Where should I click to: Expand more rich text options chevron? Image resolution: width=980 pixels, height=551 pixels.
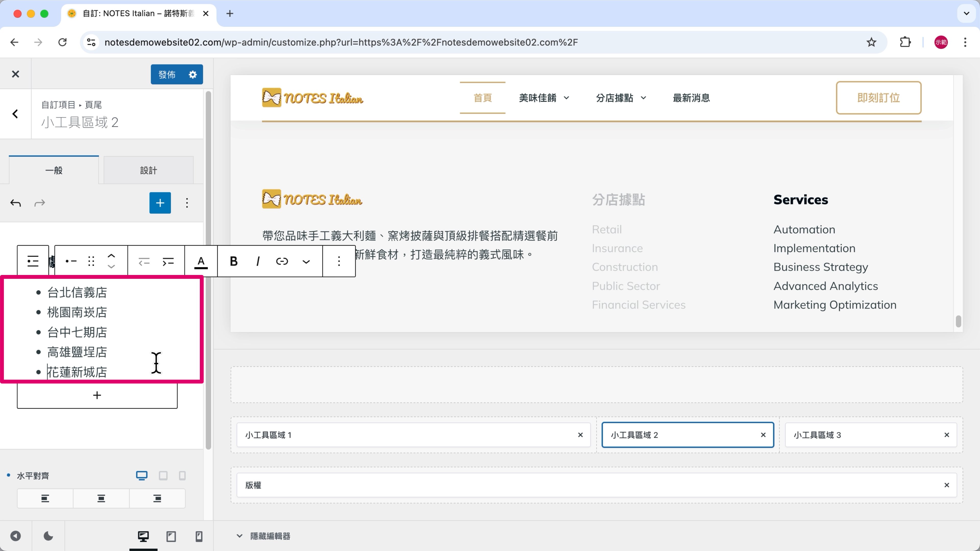[x=306, y=261]
